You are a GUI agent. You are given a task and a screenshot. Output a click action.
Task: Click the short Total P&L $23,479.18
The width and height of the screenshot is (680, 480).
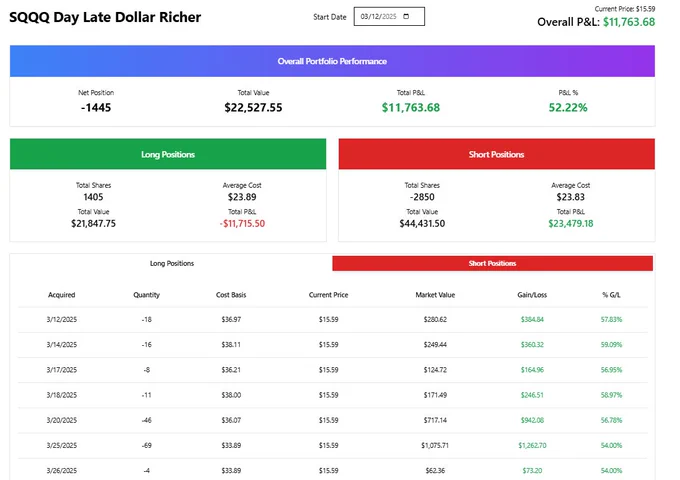571,224
